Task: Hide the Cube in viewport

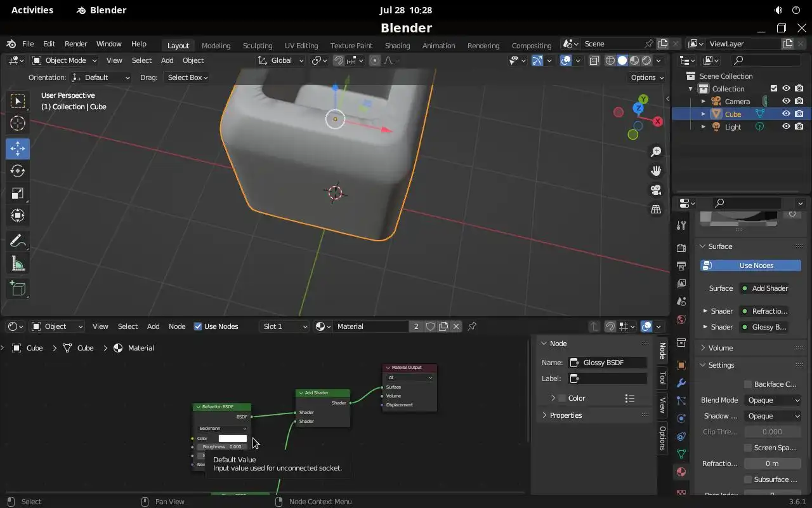Action: pyautogui.click(x=786, y=114)
